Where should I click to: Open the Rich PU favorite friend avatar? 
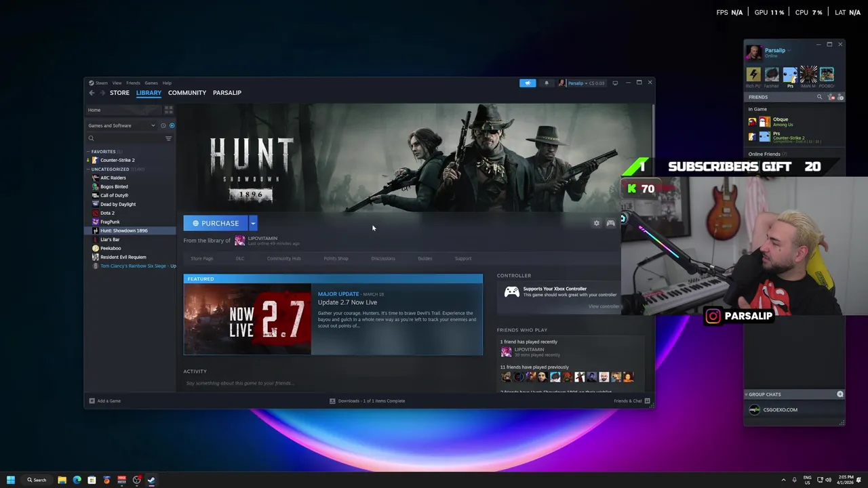pos(753,74)
